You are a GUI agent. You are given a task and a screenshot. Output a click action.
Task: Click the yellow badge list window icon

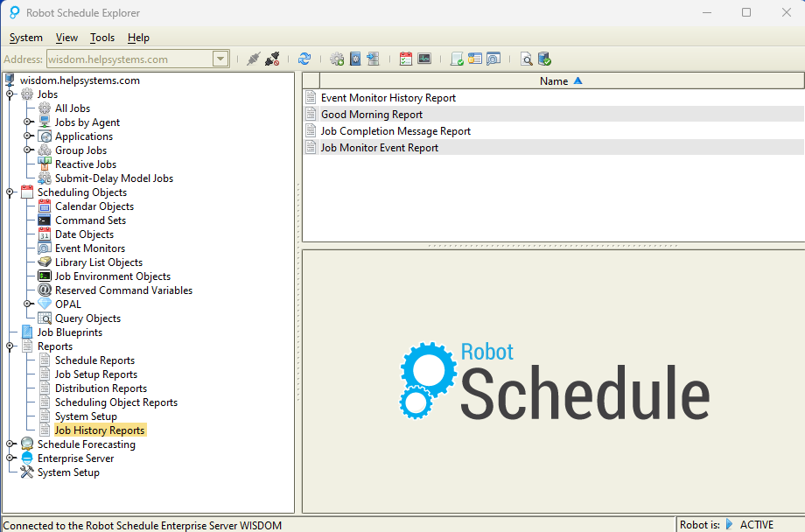click(475, 59)
